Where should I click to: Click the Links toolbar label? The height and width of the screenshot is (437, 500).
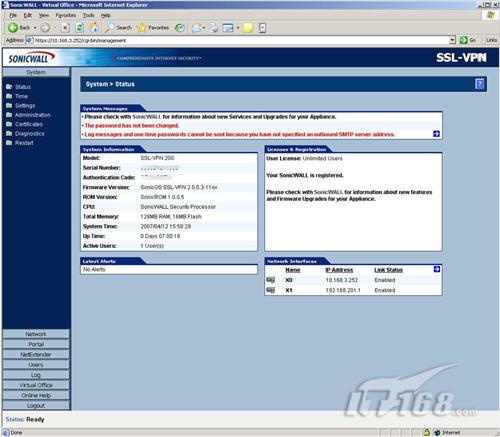tap(492, 40)
